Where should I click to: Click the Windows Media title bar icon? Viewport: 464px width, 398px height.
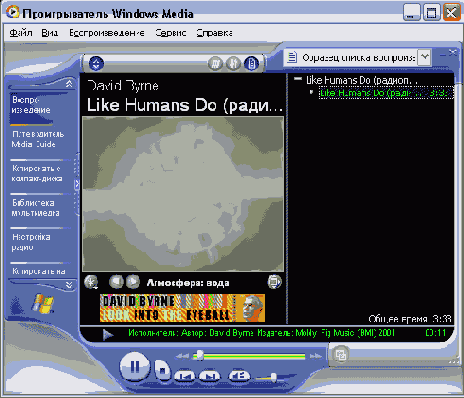[x=12, y=12]
